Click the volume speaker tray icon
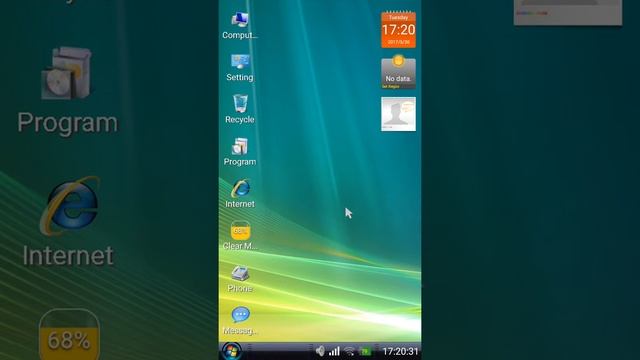 [320, 351]
